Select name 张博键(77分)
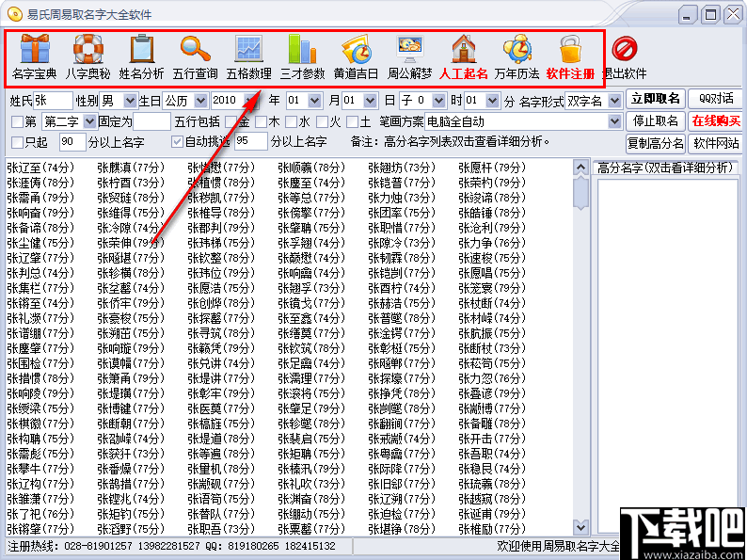Viewport: 747px width, 560px height. pos(131,408)
